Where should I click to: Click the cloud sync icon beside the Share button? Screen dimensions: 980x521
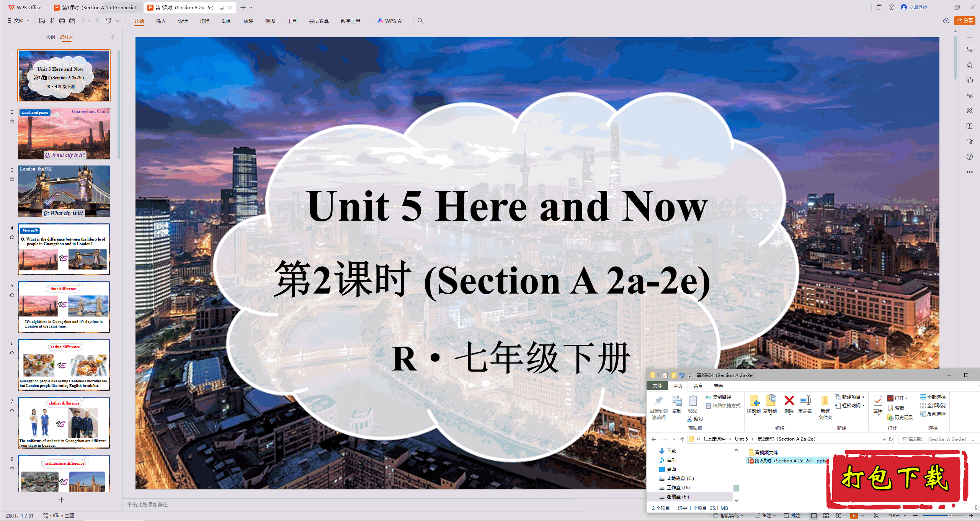tap(946, 21)
